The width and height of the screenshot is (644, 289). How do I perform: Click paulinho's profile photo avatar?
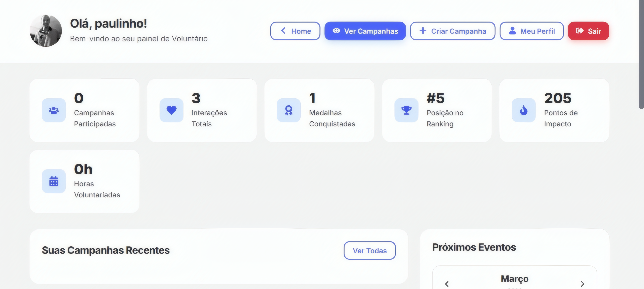click(46, 31)
